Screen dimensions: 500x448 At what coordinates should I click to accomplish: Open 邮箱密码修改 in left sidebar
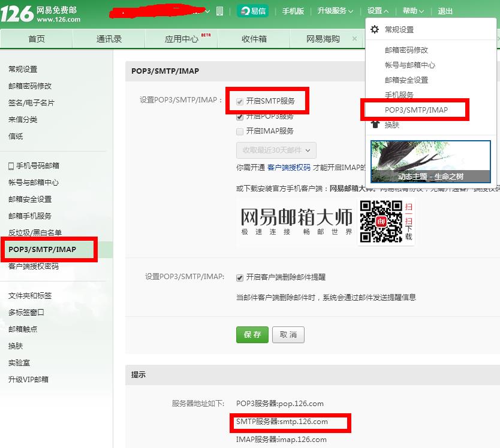tap(29, 86)
